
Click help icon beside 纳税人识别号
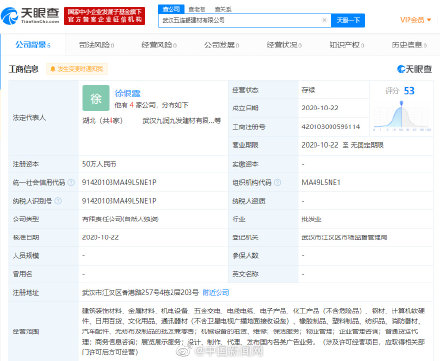tap(58, 201)
